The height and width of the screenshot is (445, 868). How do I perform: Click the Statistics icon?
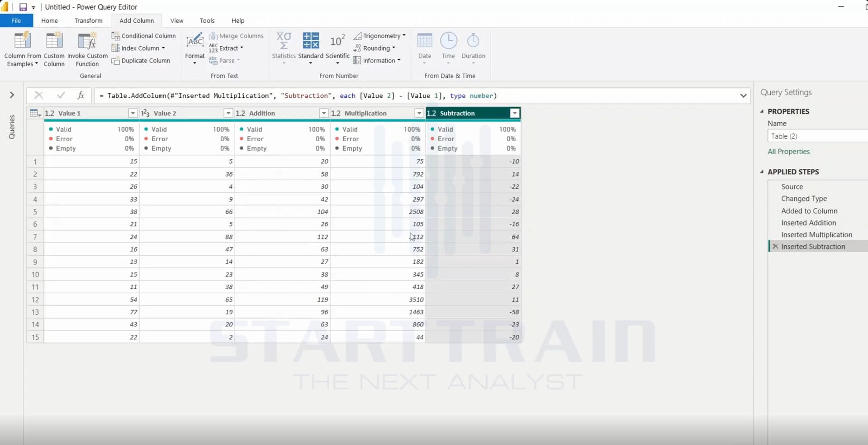click(284, 40)
